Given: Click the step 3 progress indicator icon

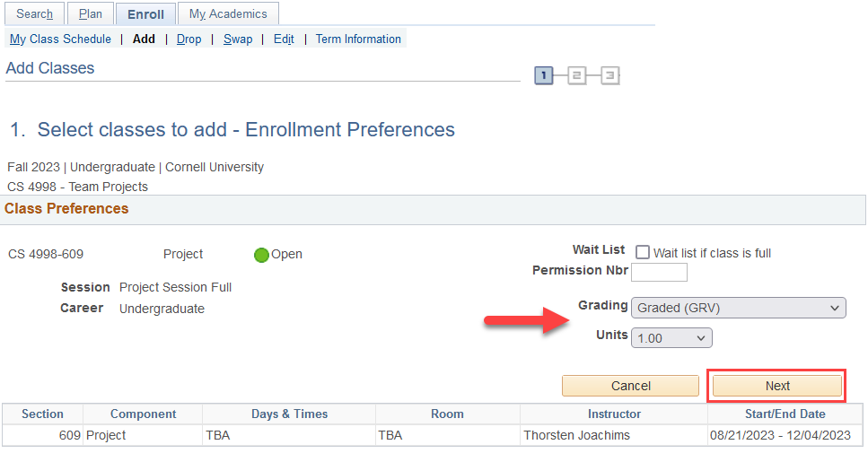Looking at the screenshot, I should click(609, 76).
